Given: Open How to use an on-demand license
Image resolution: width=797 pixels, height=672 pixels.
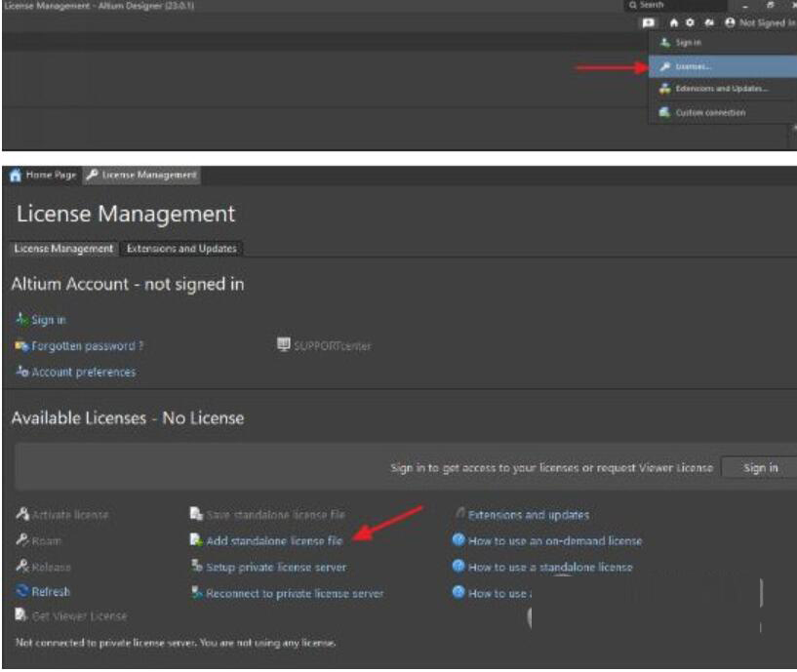Looking at the screenshot, I should (555, 541).
